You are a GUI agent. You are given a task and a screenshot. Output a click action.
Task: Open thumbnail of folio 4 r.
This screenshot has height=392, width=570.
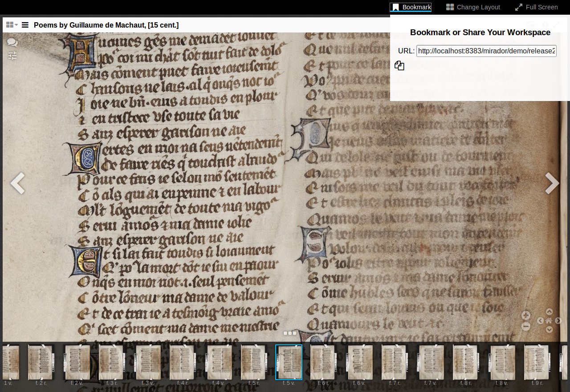point(183,362)
